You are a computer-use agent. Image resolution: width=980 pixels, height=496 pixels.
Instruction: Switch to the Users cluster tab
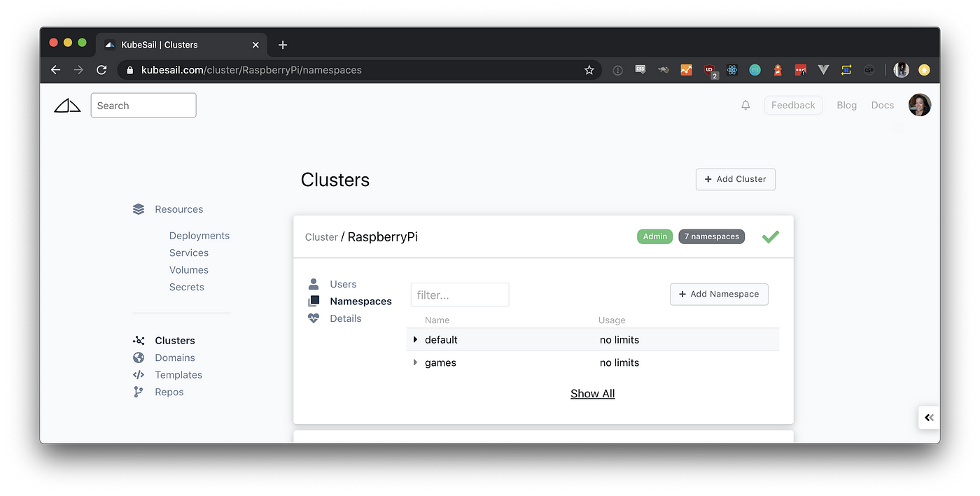tap(343, 284)
